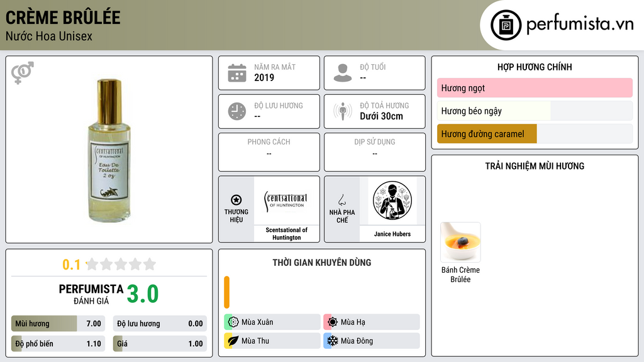Click the perfumista.vn site name
The height and width of the screenshot is (362, 644).
580,24
